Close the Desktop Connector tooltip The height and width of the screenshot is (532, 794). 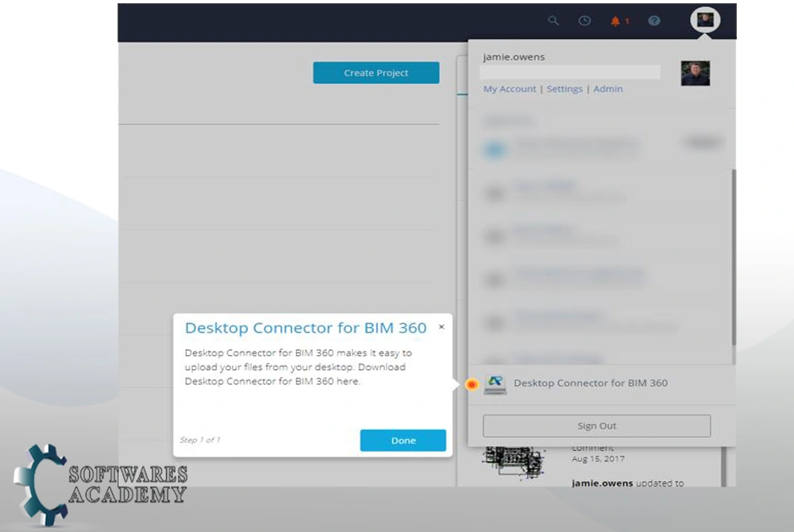[441, 327]
